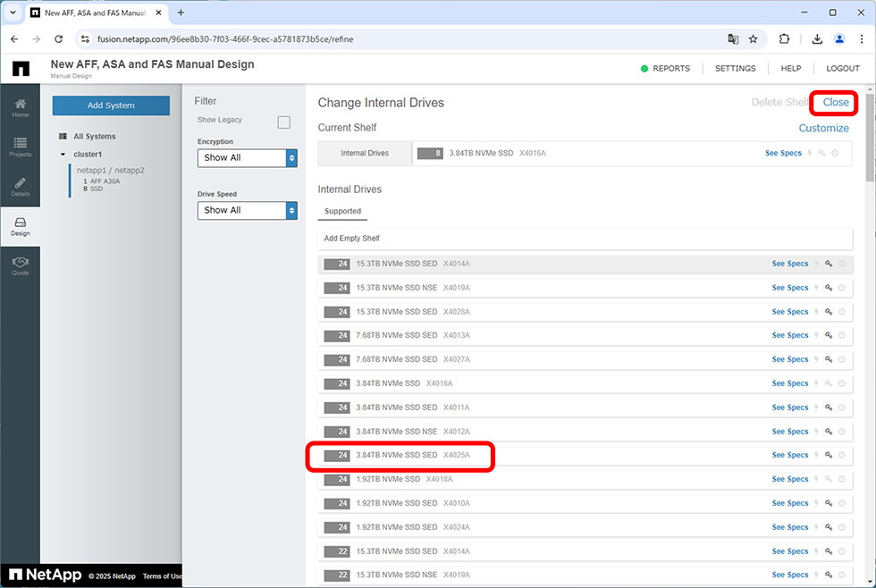Image resolution: width=876 pixels, height=588 pixels.
Task: Select the 24x 15.3TB NVMe SSD SED X4014A row
Action: [585, 264]
